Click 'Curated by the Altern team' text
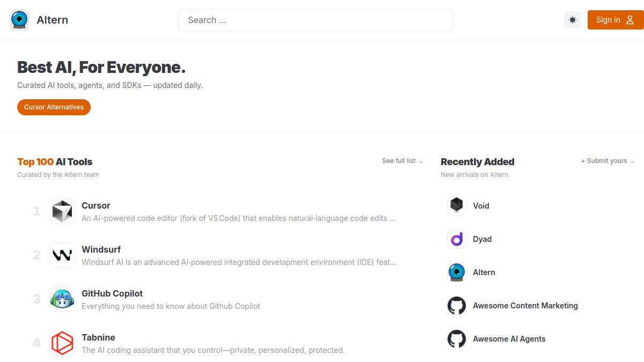 click(x=58, y=175)
